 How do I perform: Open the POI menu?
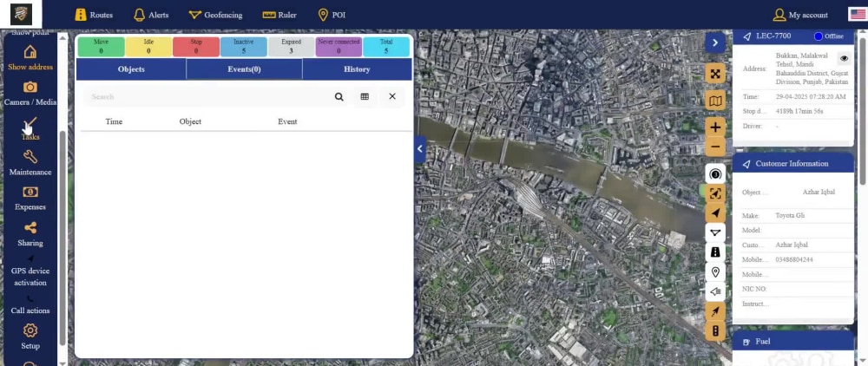coord(332,15)
